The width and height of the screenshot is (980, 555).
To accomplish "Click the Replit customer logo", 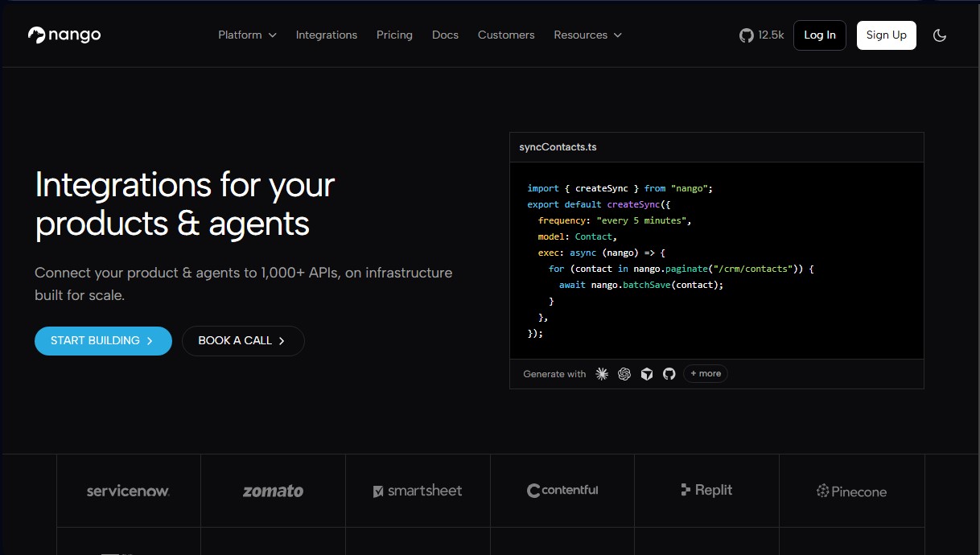I will pos(706,490).
